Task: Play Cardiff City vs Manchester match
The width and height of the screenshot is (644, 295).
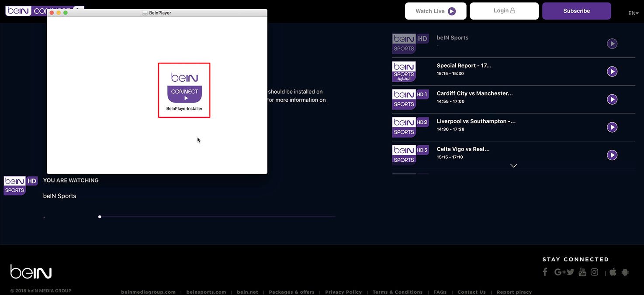Action: (612, 99)
